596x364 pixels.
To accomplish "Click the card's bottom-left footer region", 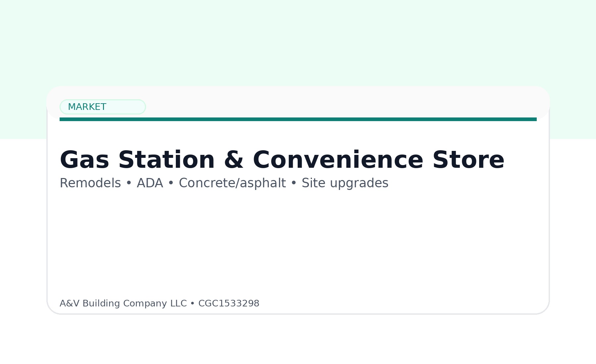I will coord(99,303).
